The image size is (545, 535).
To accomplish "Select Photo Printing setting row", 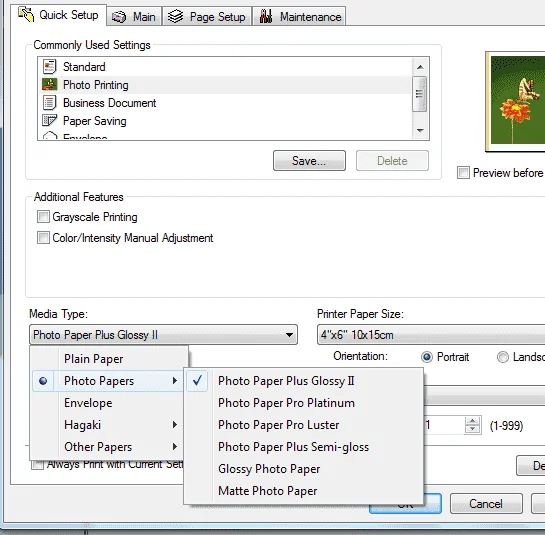I will tap(225, 85).
